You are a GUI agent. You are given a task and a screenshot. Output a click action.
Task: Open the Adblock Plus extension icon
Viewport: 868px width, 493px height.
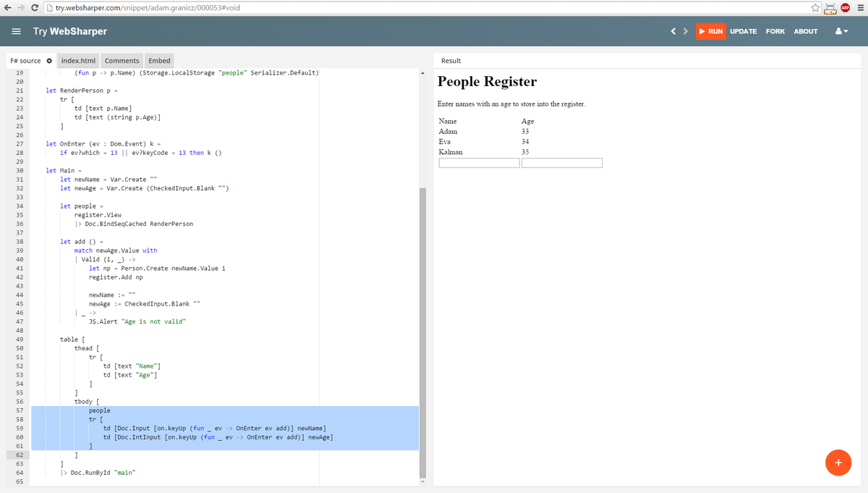point(845,8)
